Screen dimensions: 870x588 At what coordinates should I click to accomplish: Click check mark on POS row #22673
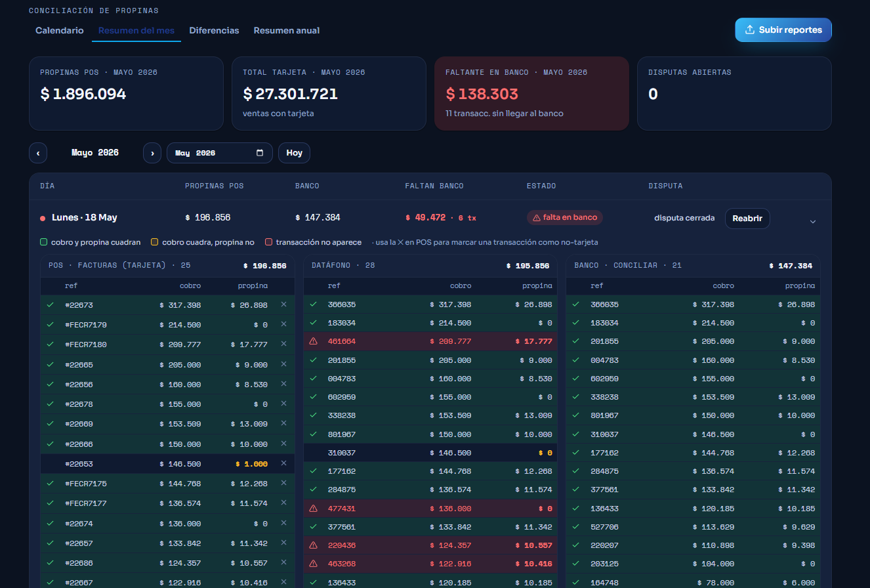coord(50,304)
